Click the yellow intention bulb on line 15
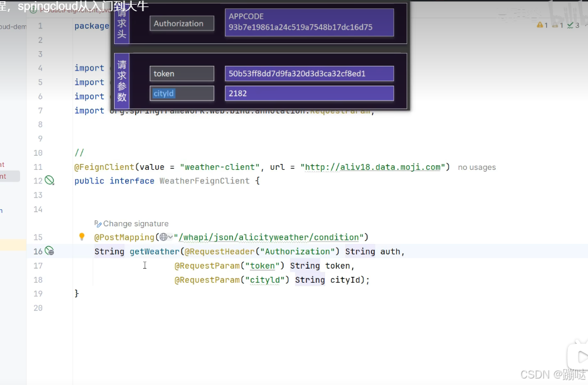588x385 pixels. (x=82, y=236)
